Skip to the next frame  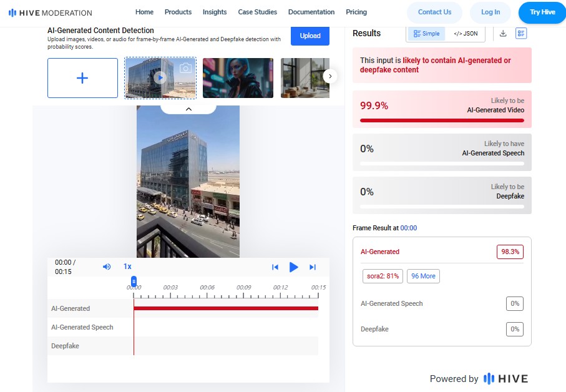point(313,267)
